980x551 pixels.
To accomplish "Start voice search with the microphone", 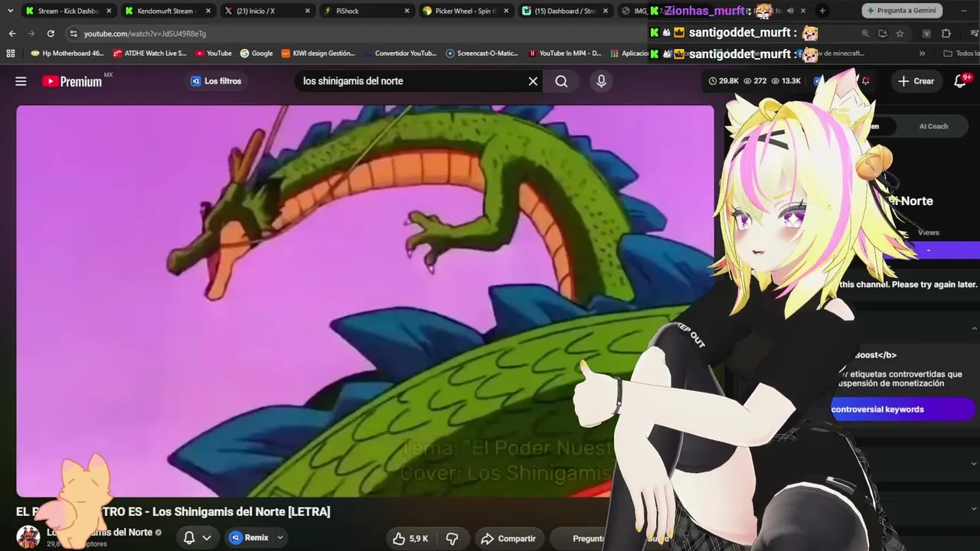I will (x=601, y=81).
